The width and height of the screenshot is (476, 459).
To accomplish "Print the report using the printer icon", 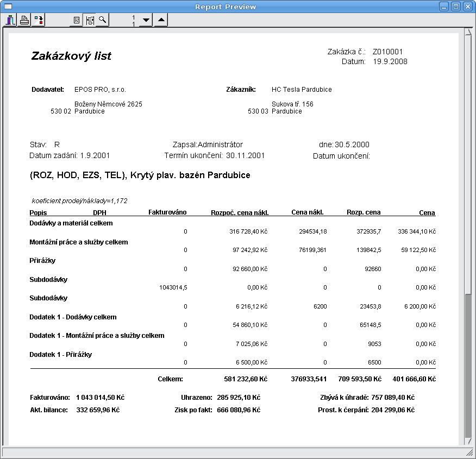I will [24, 21].
